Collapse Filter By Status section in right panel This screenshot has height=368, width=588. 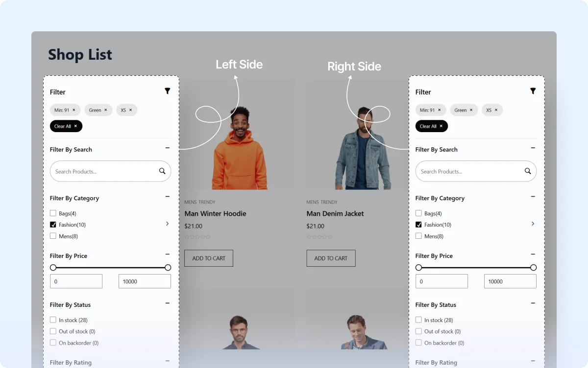533,303
